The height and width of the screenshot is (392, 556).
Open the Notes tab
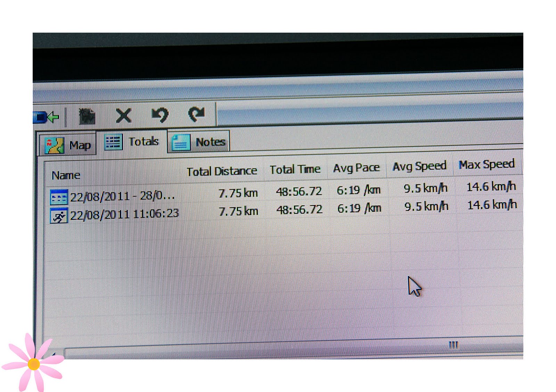pos(199,142)
